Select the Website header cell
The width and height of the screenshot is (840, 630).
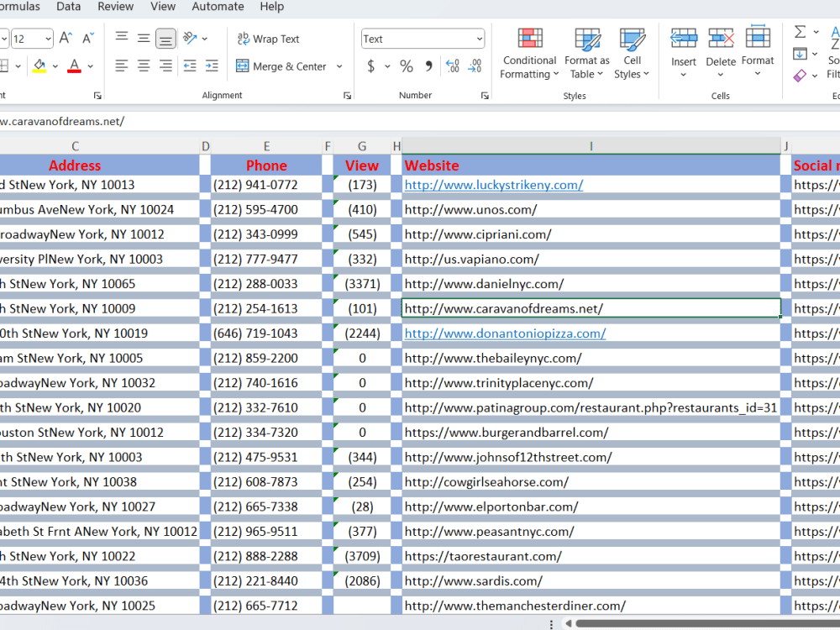click(591, 165)
